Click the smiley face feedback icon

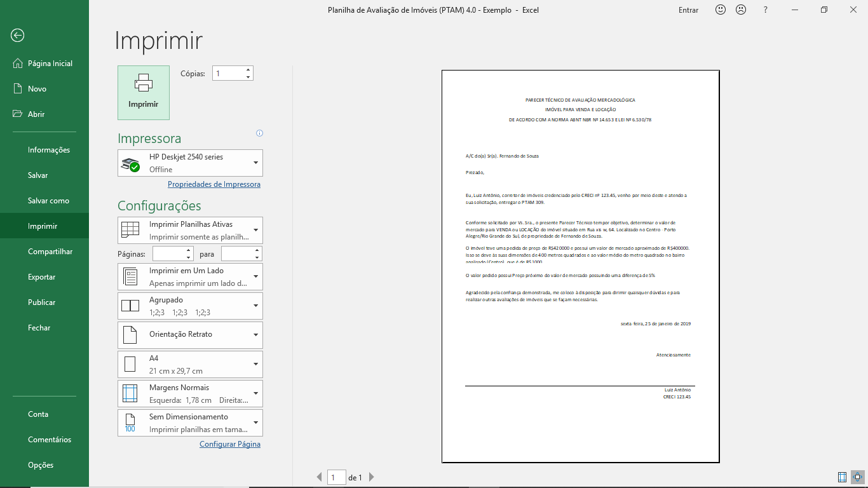[x=721, y=10]
